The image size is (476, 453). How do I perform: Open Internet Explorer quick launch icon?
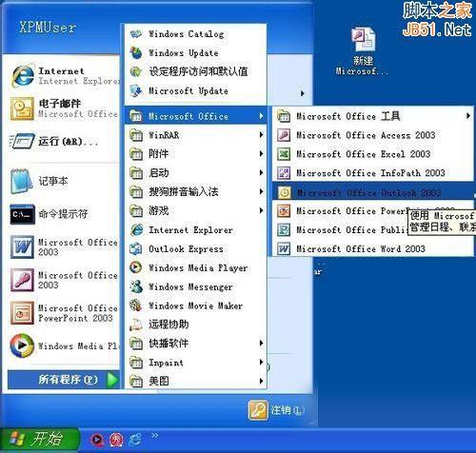tap(135, 440)
